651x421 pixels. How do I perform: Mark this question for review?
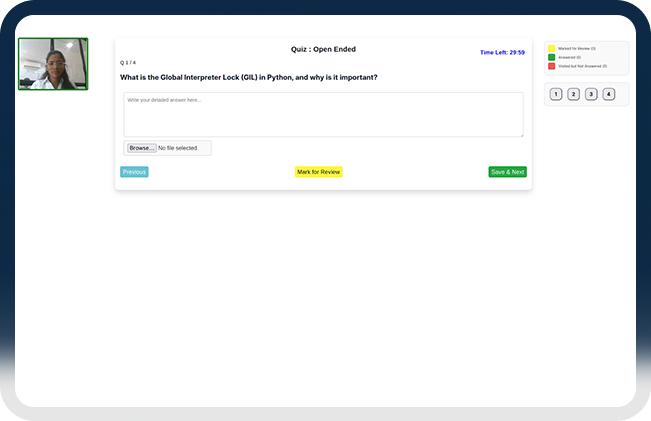[318, 172]
